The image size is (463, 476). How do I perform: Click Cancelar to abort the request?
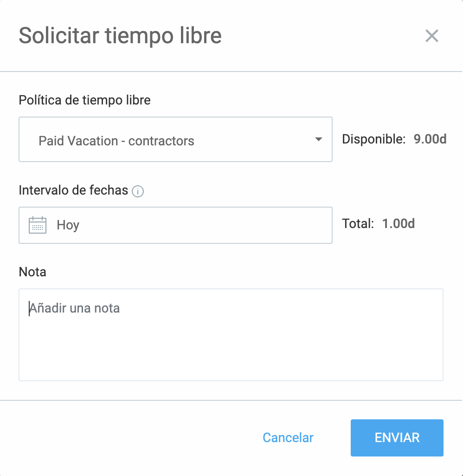click(288, 437)
